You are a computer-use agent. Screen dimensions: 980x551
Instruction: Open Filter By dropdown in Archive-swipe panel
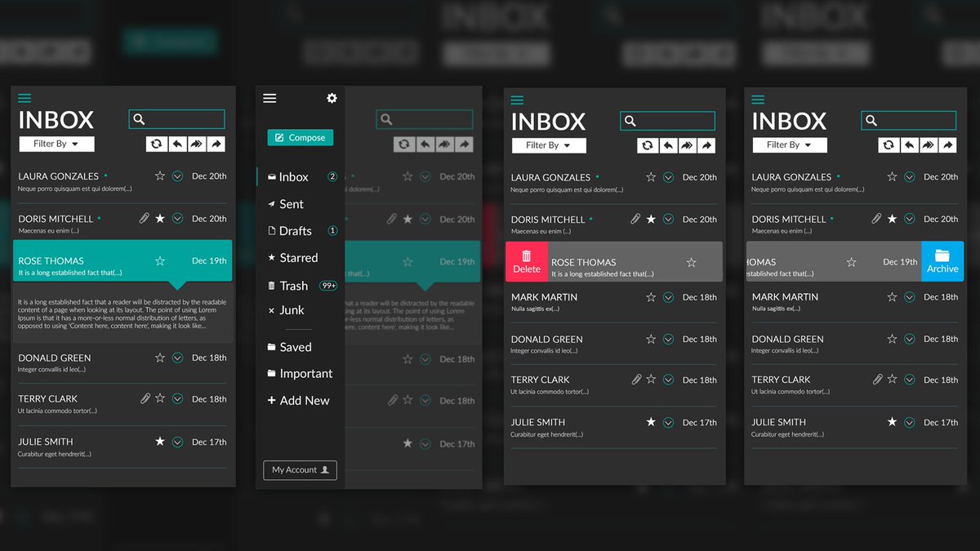click(x=790, y=145)
